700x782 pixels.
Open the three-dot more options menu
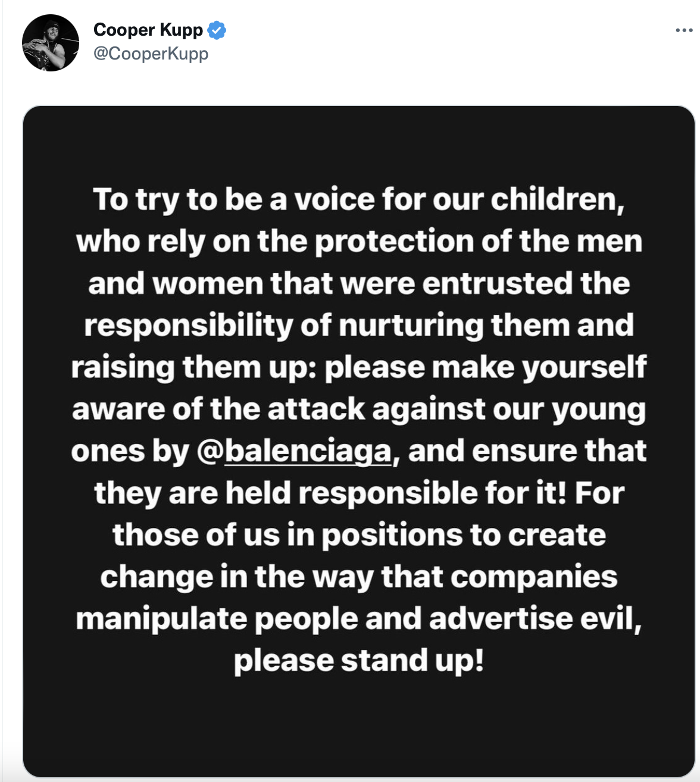[x=684, y=30]
